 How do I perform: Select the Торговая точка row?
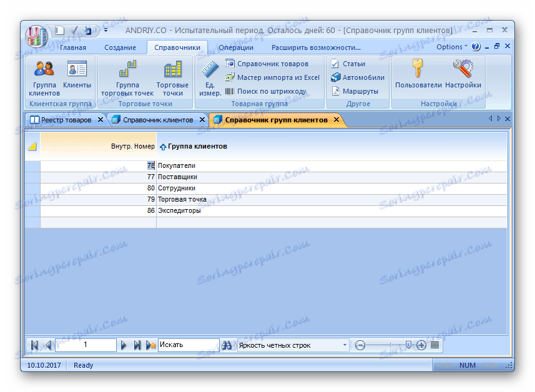point(266,199)
